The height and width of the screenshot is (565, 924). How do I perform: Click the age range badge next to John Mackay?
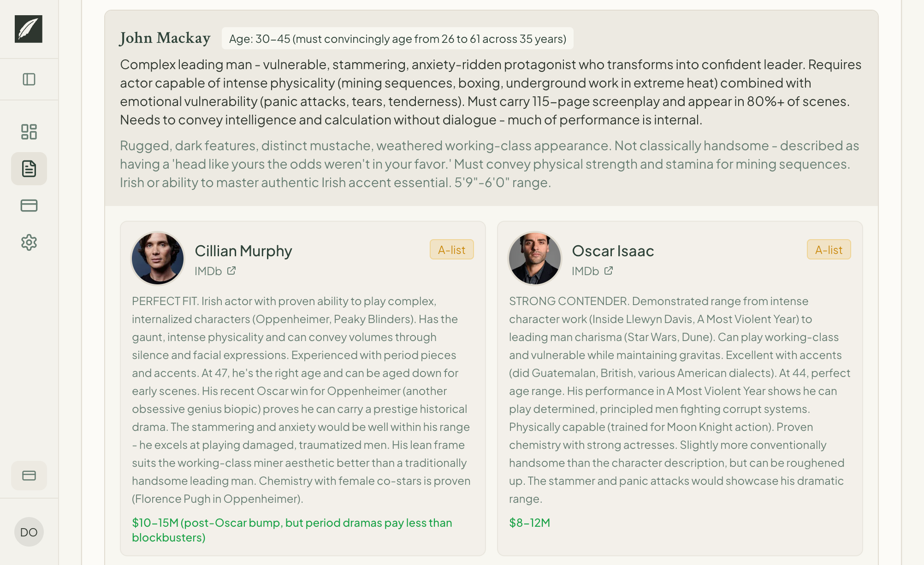click(397, 39)
